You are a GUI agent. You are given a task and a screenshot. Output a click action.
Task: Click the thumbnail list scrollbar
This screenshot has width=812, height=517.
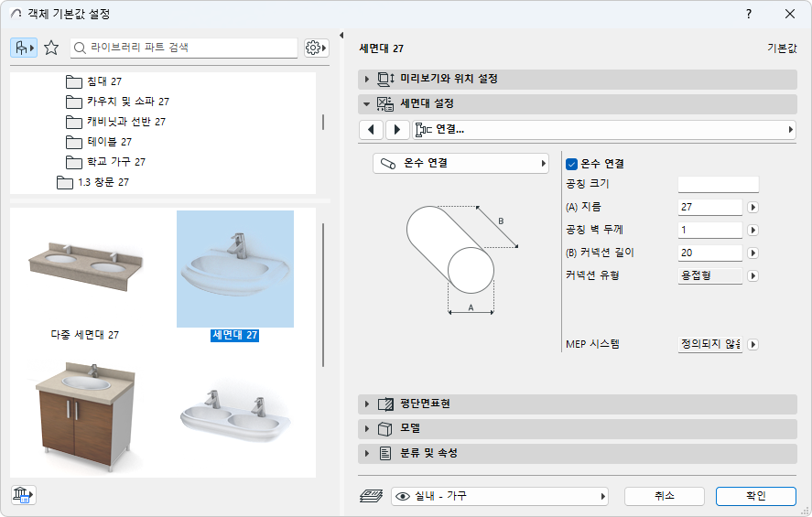tap(323, 295)
